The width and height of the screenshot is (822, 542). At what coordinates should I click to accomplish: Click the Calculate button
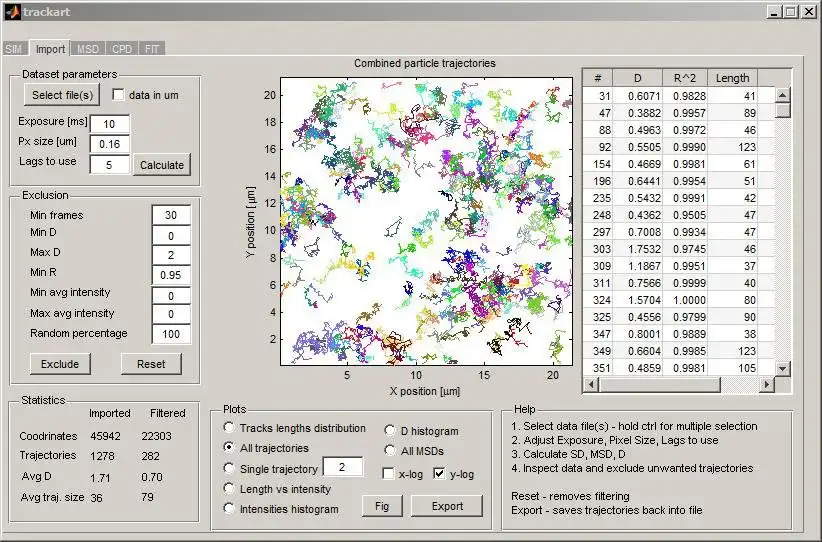[x=162, y=165]
